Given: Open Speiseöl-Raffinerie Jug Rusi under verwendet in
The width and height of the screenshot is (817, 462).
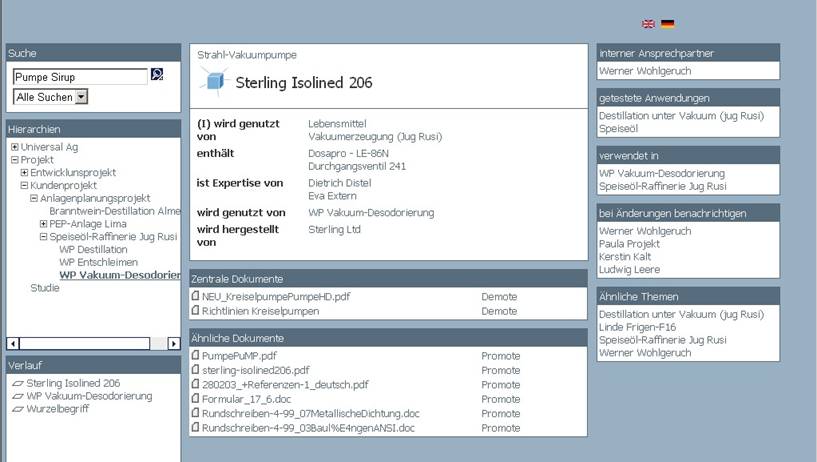Looking at the screenshot, I should [663, 186].
